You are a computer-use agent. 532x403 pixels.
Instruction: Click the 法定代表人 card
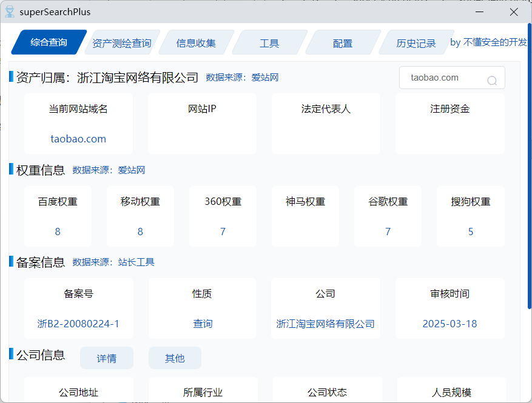pos(326,124)
